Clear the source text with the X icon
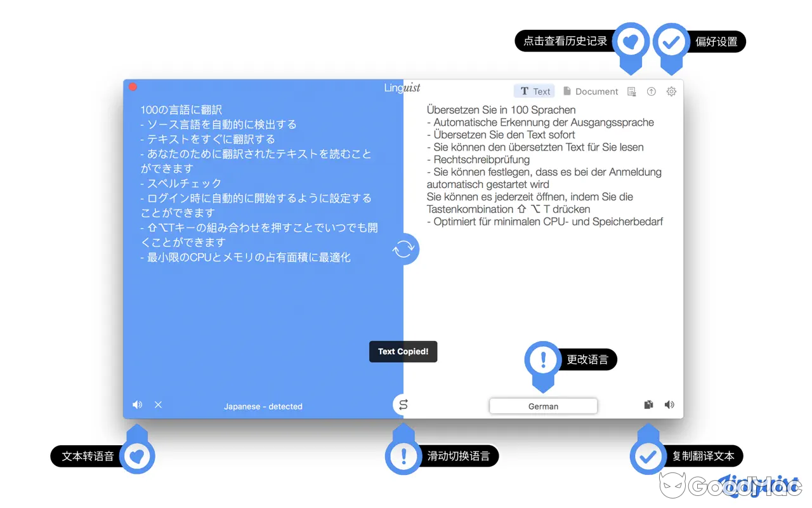812x508 pixels. (x=157, y=404)
